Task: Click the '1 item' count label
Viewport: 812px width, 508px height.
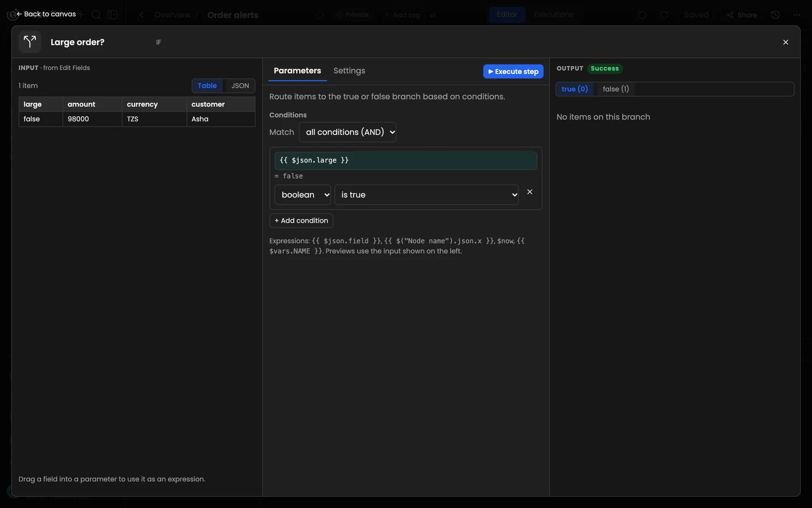Action: pos(28,86)
